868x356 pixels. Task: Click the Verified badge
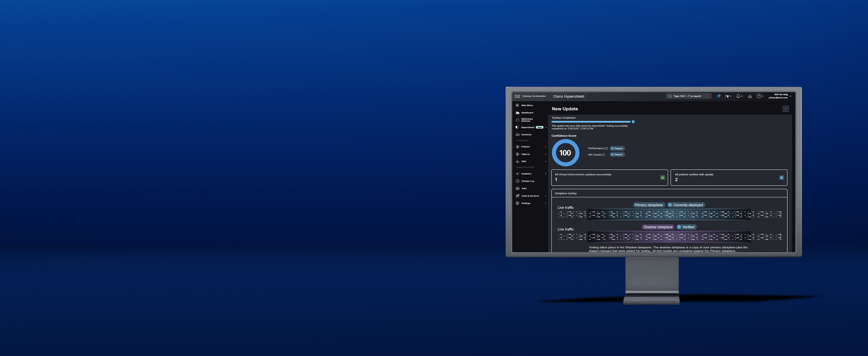coord(686,227)
